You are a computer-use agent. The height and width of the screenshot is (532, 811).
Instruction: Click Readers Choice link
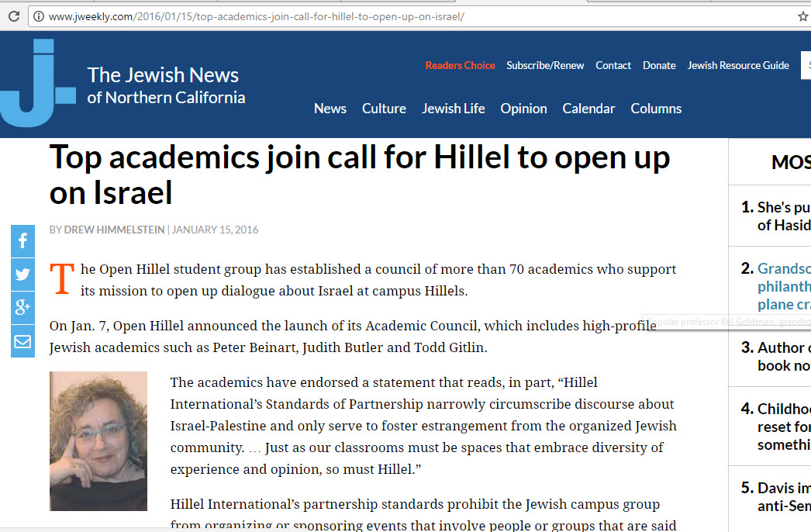pos(460,65)
